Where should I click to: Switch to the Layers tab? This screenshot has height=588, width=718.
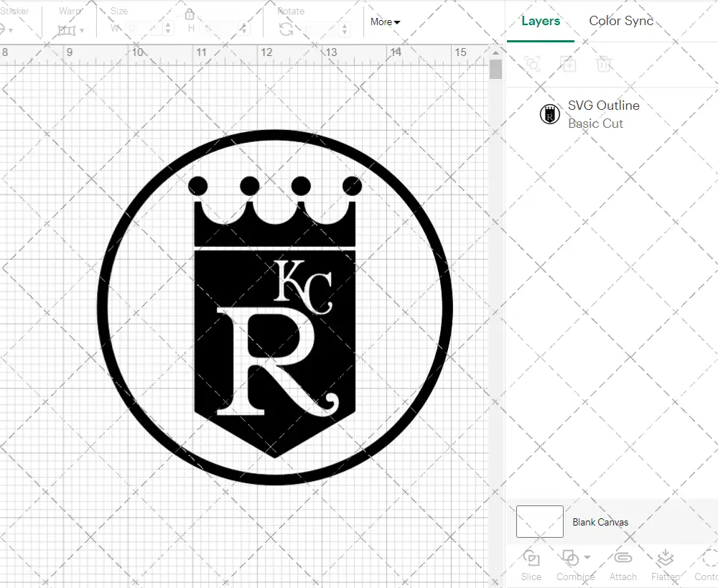pyautogui.click(x=541, y=21)
